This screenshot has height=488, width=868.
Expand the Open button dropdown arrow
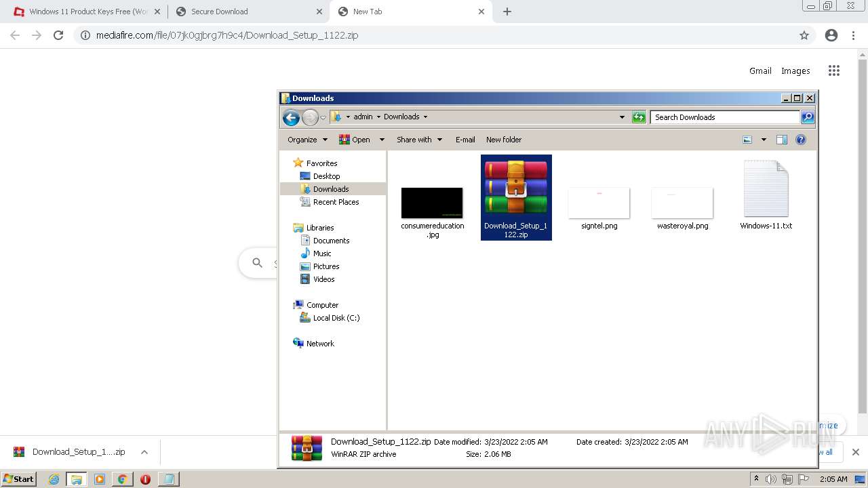[382, 140]
